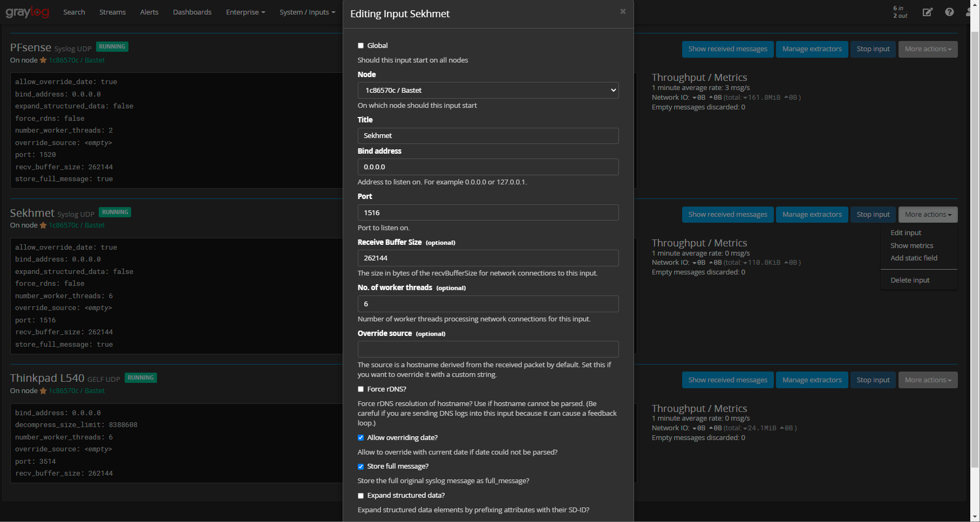Open the help question mark icon
The height and width of the screenshot is (522, 980).
coord(949,12)
